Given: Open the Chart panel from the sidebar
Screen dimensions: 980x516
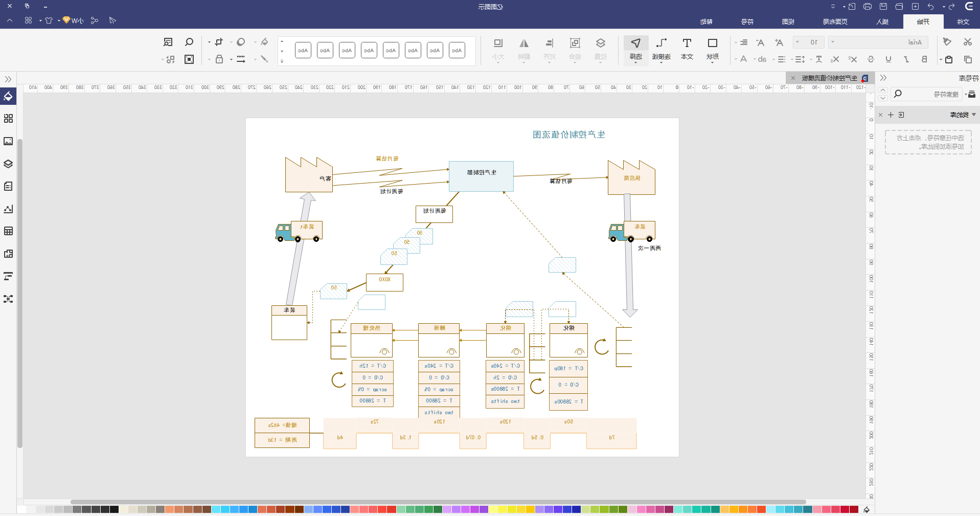Looking at the screenshot, I should [x=8, y=209].
